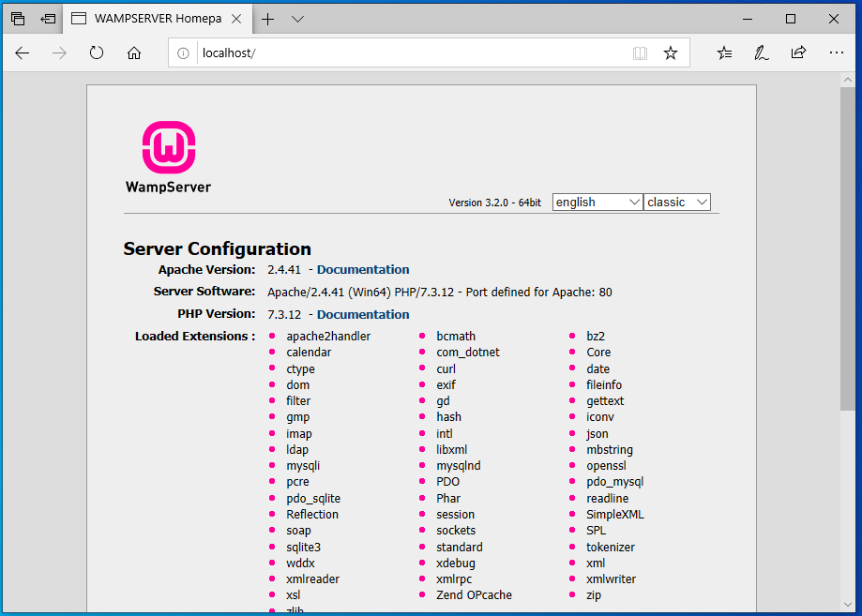
Task: Go back to previous page
Action: (23, 53)
